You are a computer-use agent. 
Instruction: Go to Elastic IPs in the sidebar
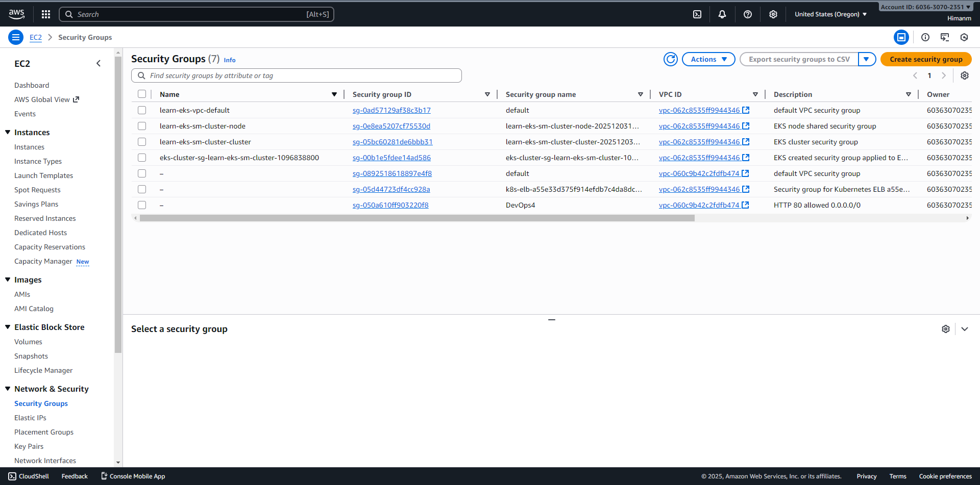click(x=30, y=418)
